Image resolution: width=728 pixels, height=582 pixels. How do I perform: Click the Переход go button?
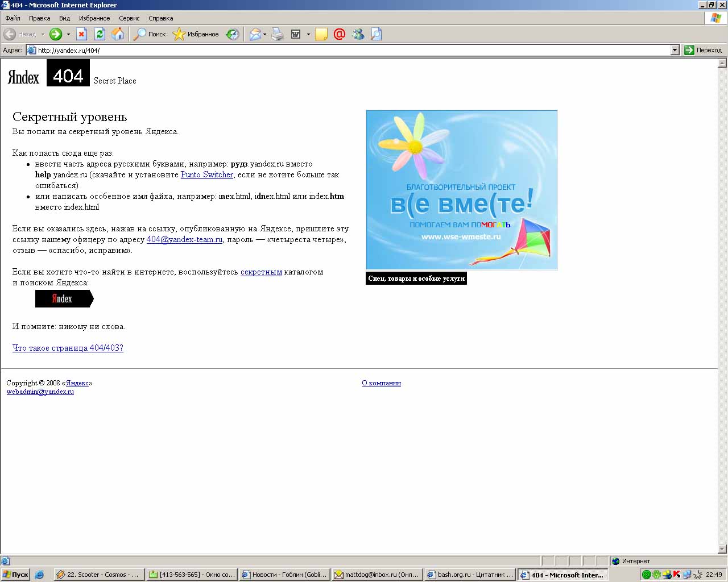703,50
